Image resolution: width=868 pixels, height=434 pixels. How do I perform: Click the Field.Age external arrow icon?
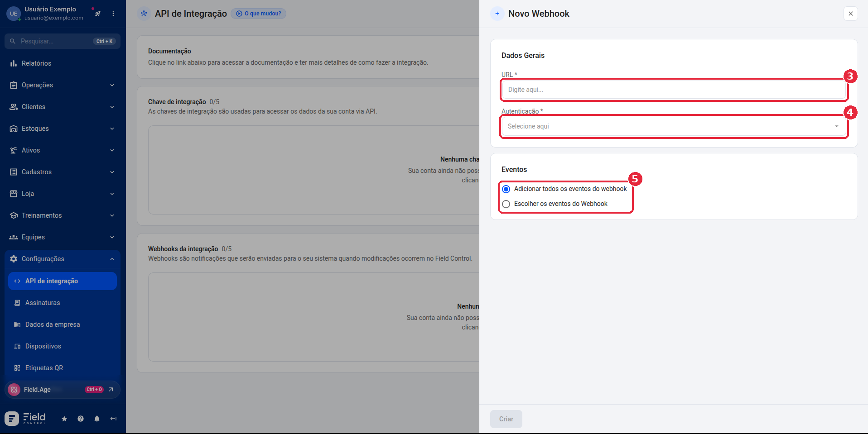coord(111,390)
